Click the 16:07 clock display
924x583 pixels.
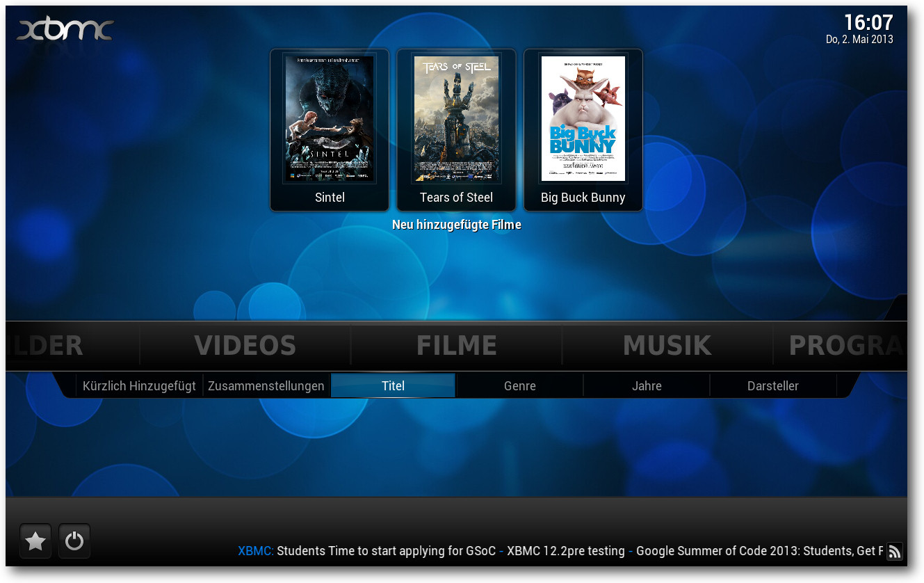[x=868, y=22]
